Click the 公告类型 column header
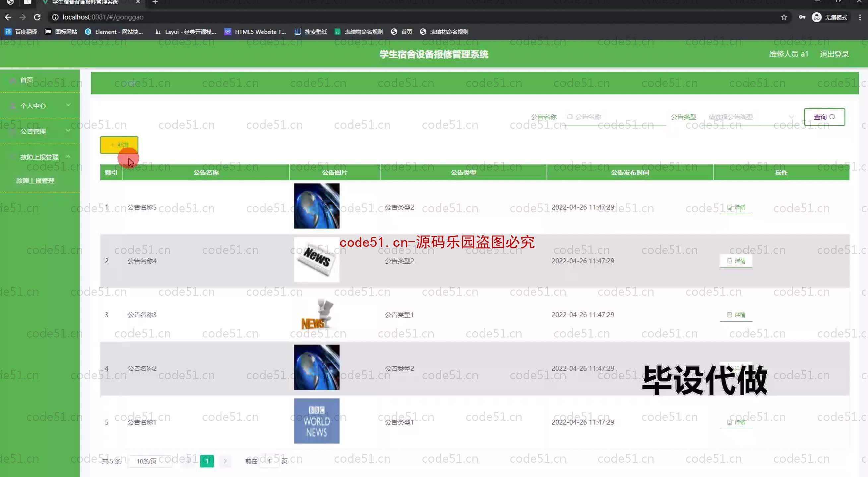This screenshot has height=477, width=868. (x=463, y=172)
